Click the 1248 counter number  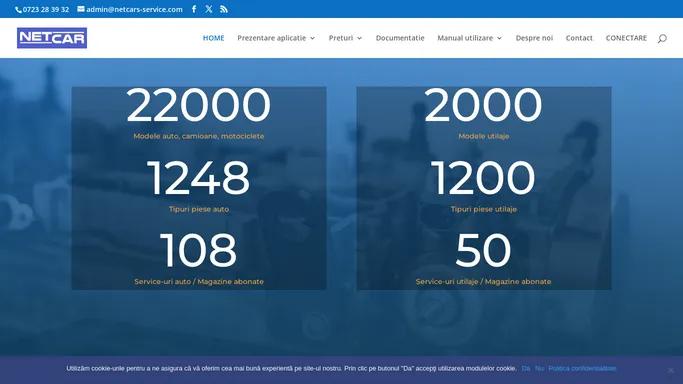point(199,178)
